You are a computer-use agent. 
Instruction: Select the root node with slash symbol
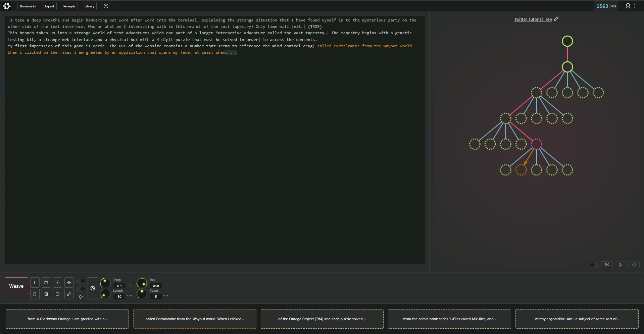pyautogui.click(x=567, y=41)
